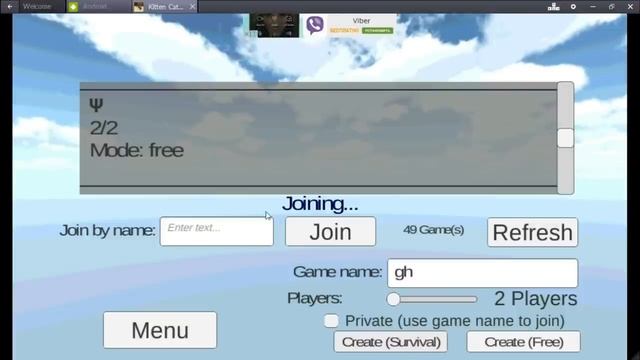Close the Kitten Cat tab
The height and width of the screenshot is (360, 640).
pos(192,7)
